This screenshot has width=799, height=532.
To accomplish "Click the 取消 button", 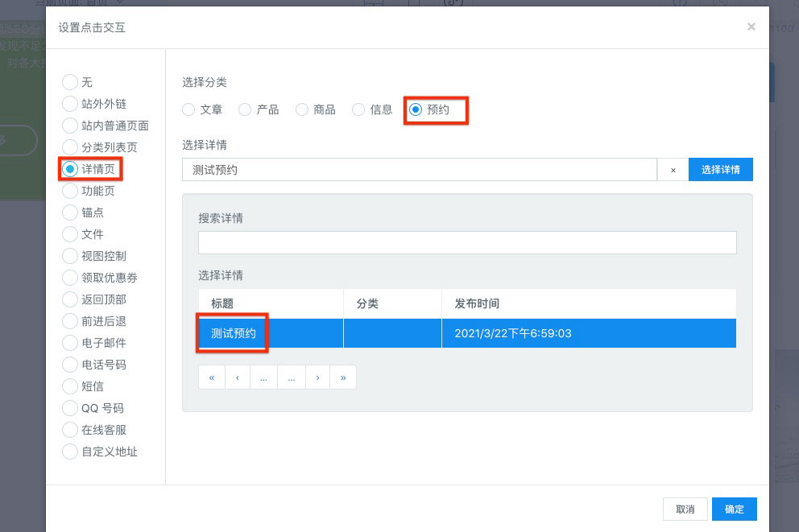I will pyautogui.click(x=685, y=509).
